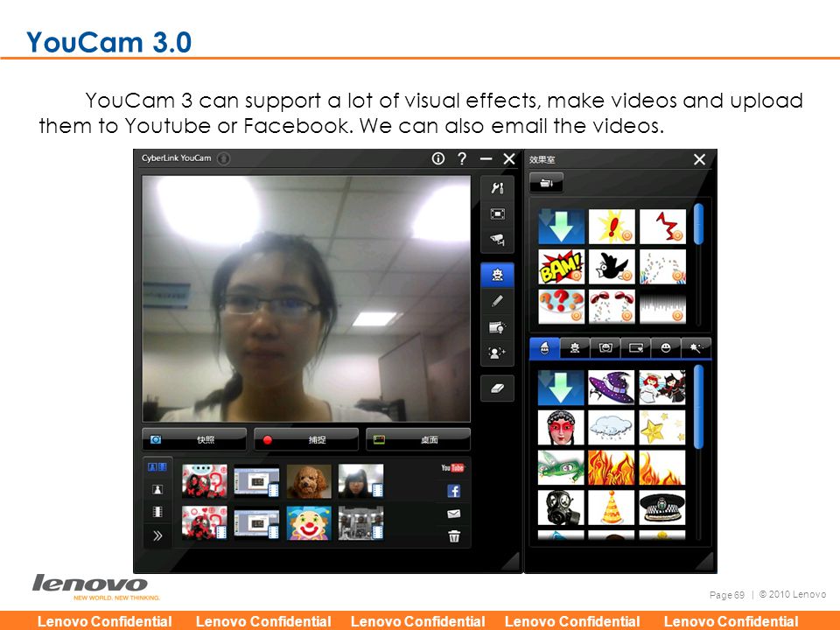Apply the rain cloud gadget
Image resolution: width=840 pixels, height=630 pixels.
(612, 428)
